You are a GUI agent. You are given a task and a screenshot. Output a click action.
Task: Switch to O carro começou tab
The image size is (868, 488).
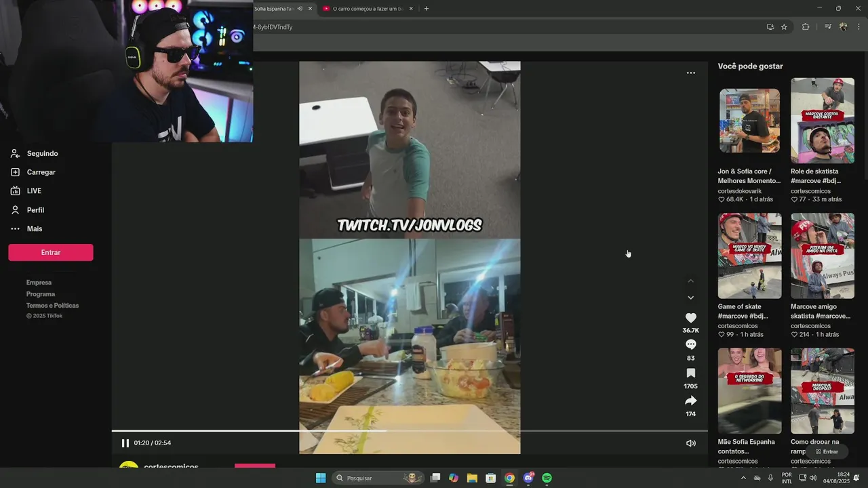coord(368,9)
